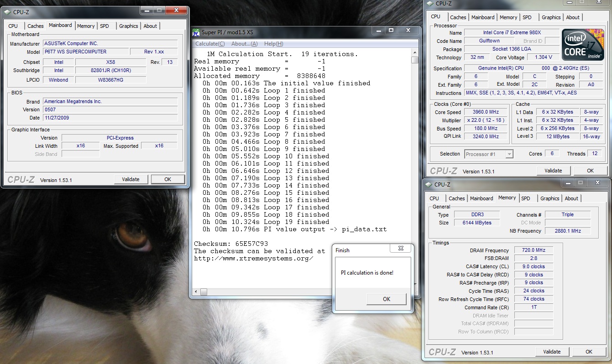The width and height of the screenshot is (612, 364).
Task: Click the BIOS version 0507 field
Action: [110, 109]
